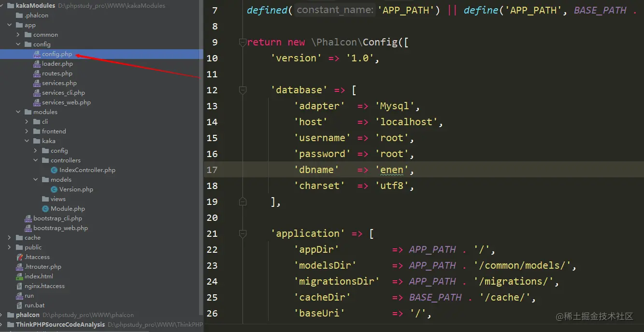
Task: Click the services_cli.php file icon
Action: tap(37, 93)
